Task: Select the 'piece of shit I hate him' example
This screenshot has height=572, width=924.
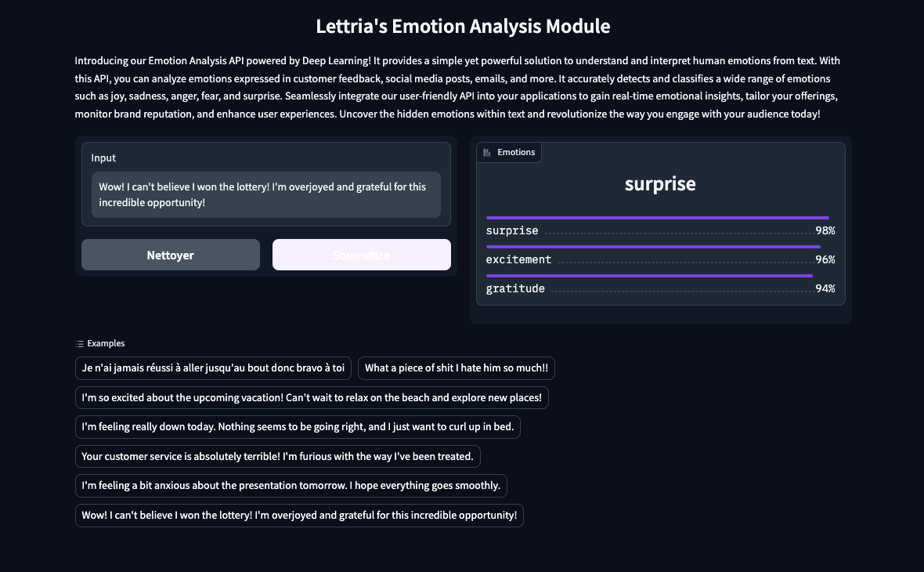Action: coord(457,368)
